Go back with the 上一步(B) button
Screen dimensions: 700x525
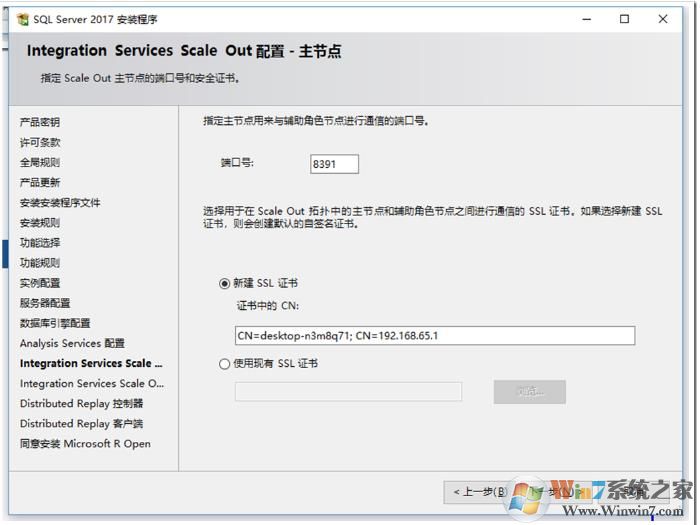click(x=480, y=492)
